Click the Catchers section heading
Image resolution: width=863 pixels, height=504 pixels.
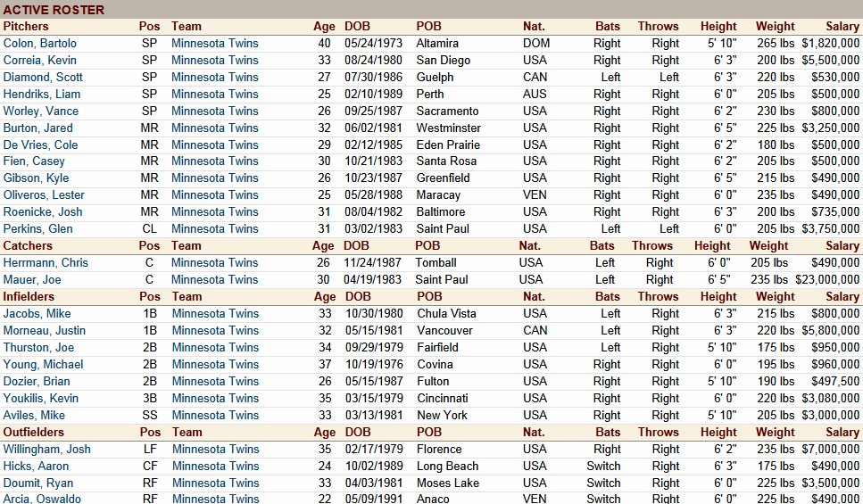click(28, 246)
